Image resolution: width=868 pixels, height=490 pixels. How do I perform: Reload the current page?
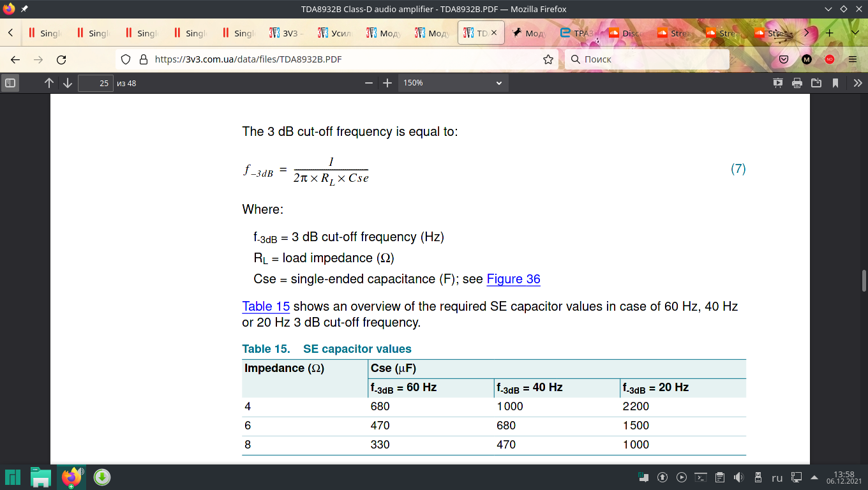tap(61, 59)
